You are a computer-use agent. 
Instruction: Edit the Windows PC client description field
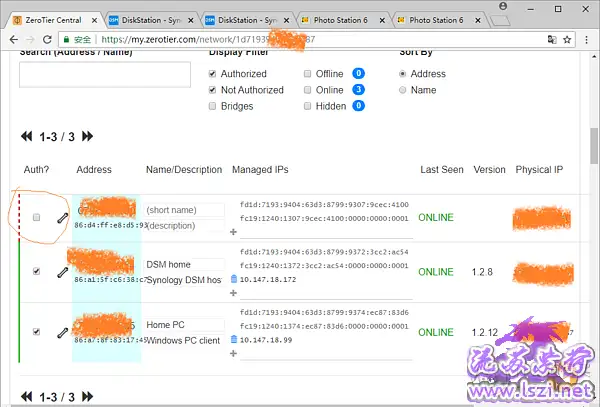[184, 340]
